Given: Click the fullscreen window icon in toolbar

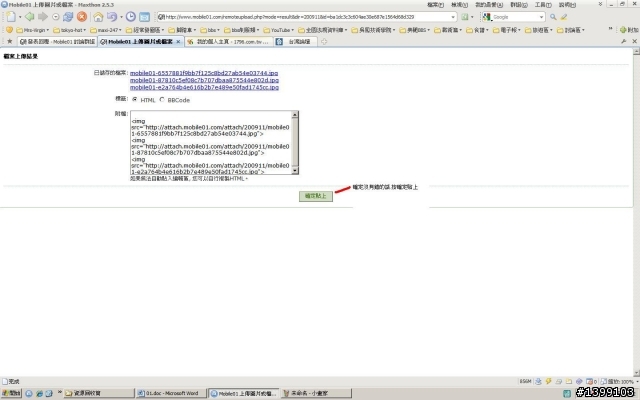Looking at the screenshot, I should (x=144, y=17).
